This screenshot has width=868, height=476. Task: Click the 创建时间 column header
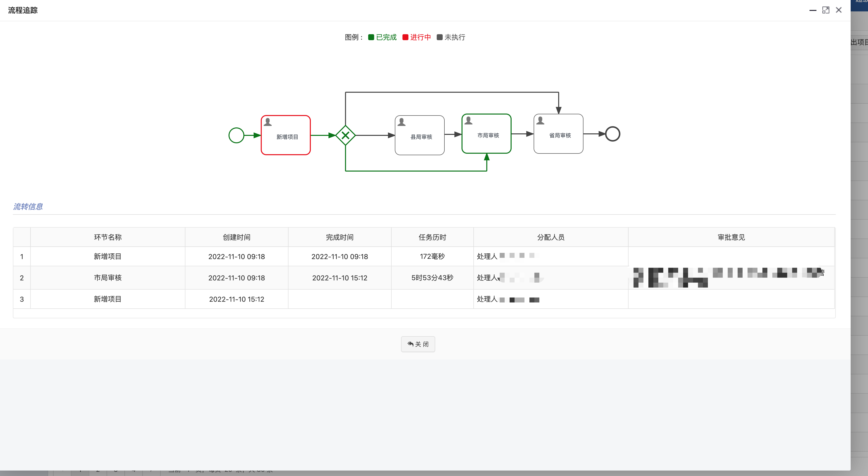click(236, 237)
